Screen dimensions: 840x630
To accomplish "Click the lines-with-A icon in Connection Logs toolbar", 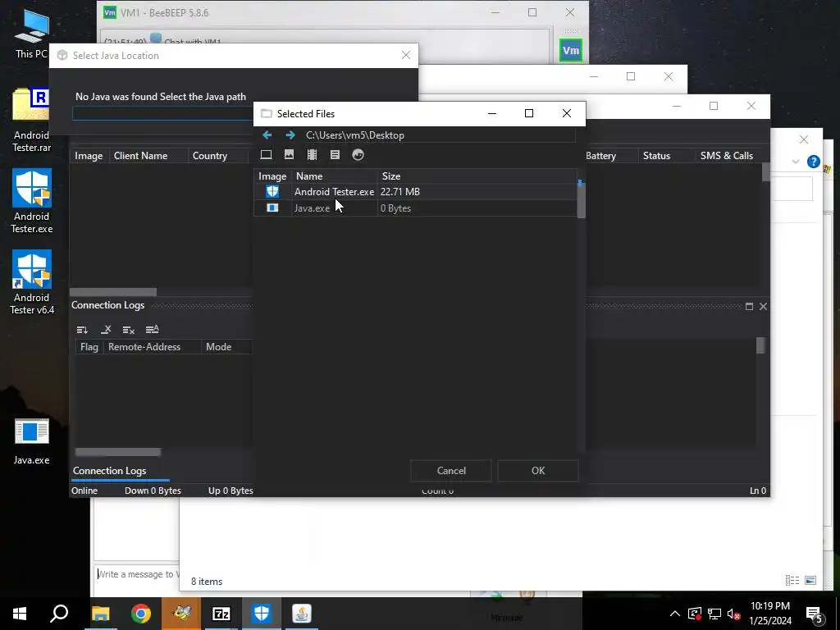I will pyautogui.click(x=152, y=330).
